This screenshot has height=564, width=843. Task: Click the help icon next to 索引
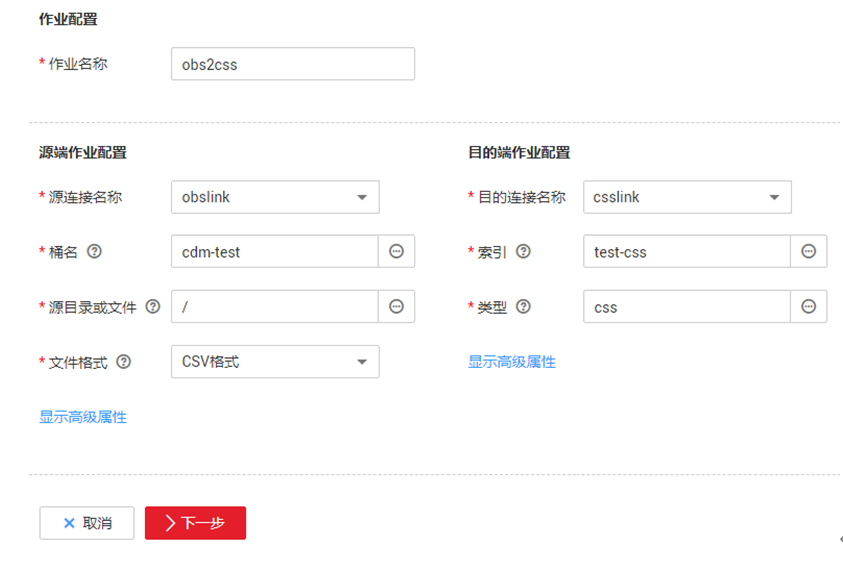click(523, 252)
